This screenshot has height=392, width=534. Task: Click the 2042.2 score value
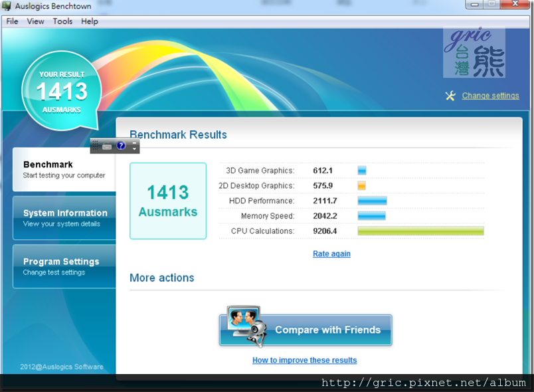coord(325,216)
